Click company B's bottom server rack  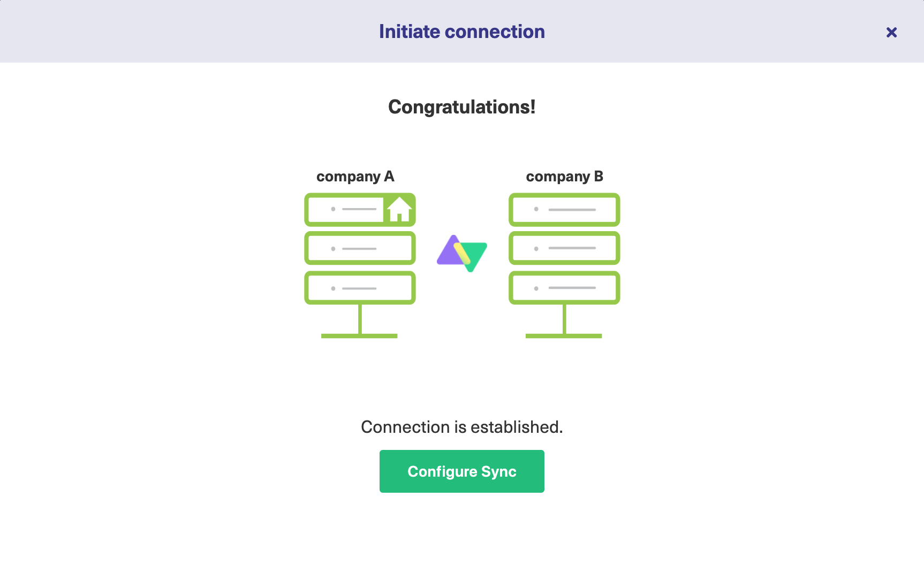tap(564, 287)
